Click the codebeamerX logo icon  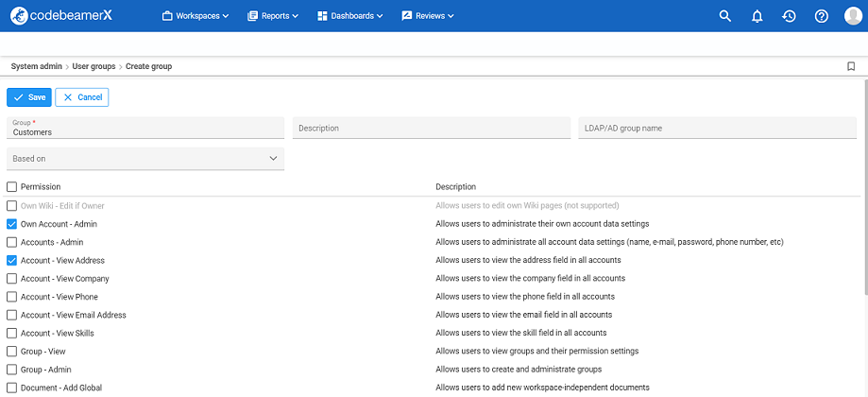tap(18, 16)
